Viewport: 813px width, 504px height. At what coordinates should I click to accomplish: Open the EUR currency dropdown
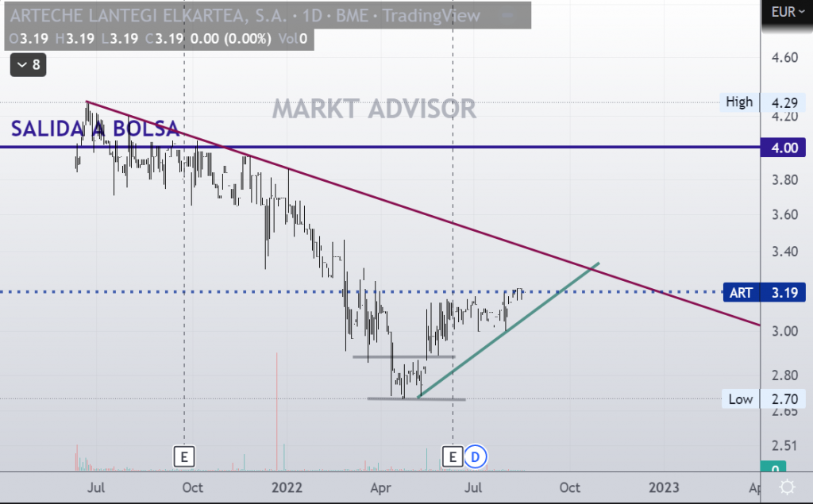pyautogui.click(x=786, y=12)
